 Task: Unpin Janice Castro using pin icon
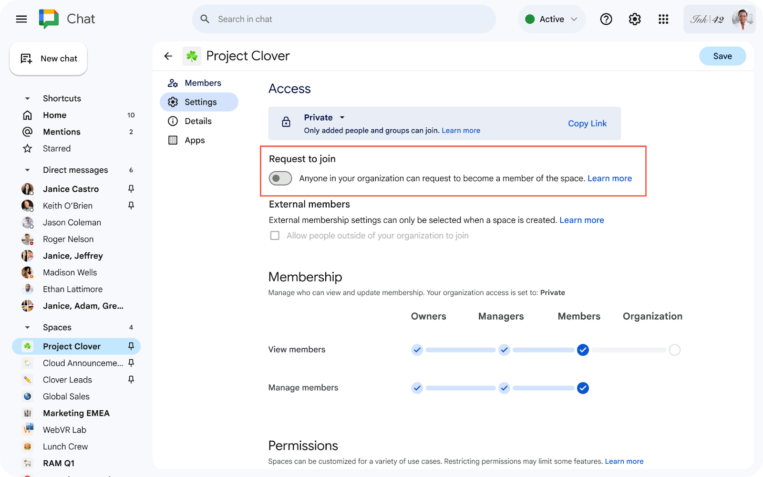(131, 188)
